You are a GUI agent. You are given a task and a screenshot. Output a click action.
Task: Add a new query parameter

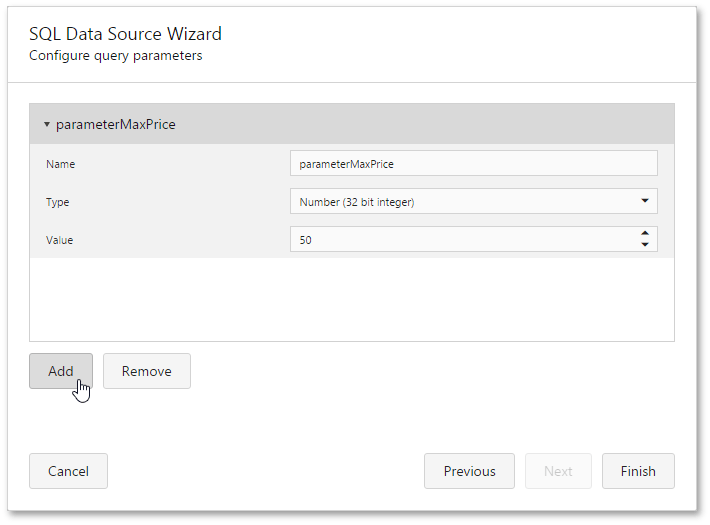pyautogui.click(x=61, y=371)
